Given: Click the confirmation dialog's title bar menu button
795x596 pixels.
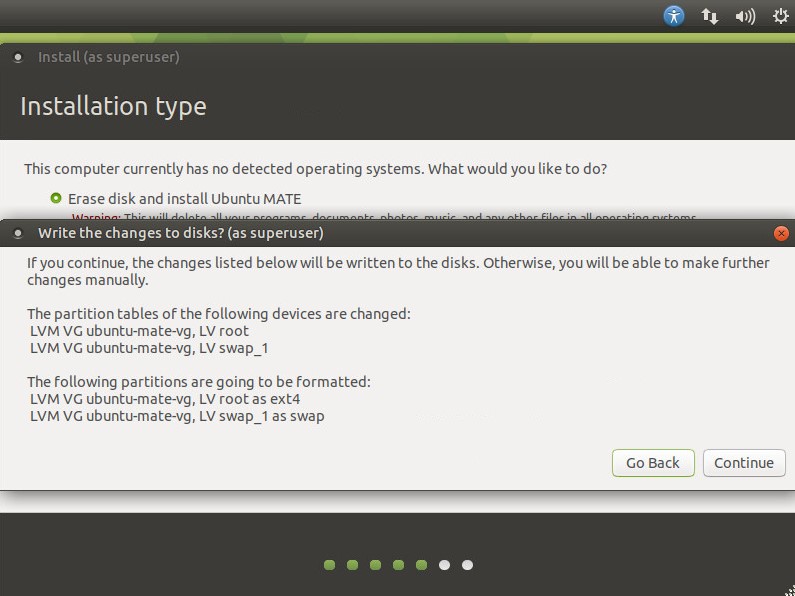Looking at the screenshot, I should (x=17, y=233).
